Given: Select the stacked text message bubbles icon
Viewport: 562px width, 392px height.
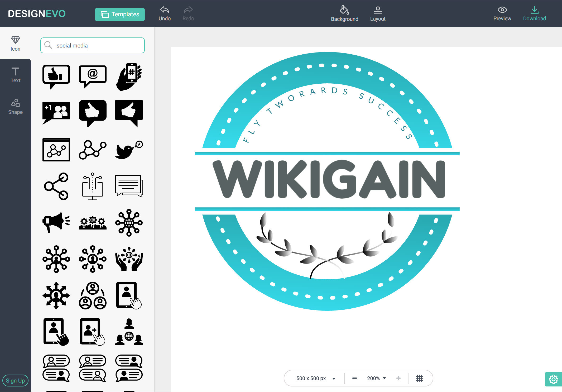Looking at the screenshot, I should pos(129,186).
